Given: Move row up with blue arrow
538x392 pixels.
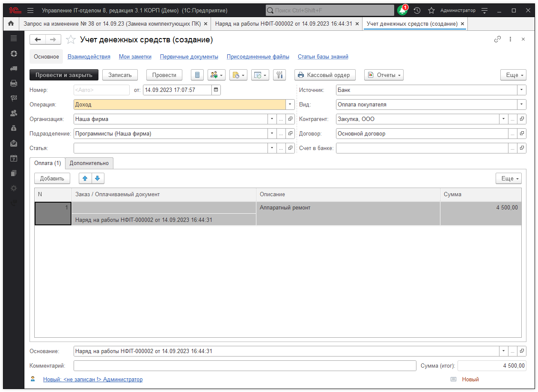Looking at the screenshot, I should tap(85, 178).
